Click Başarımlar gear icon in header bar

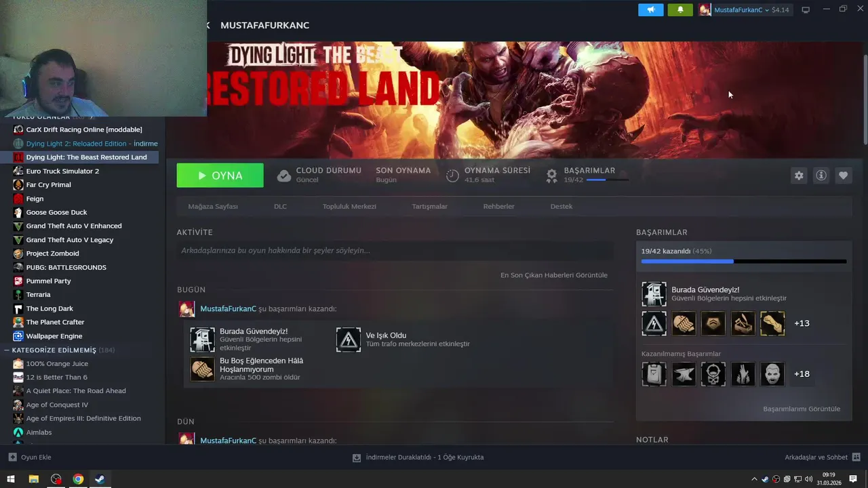click(x=552, y=176)
